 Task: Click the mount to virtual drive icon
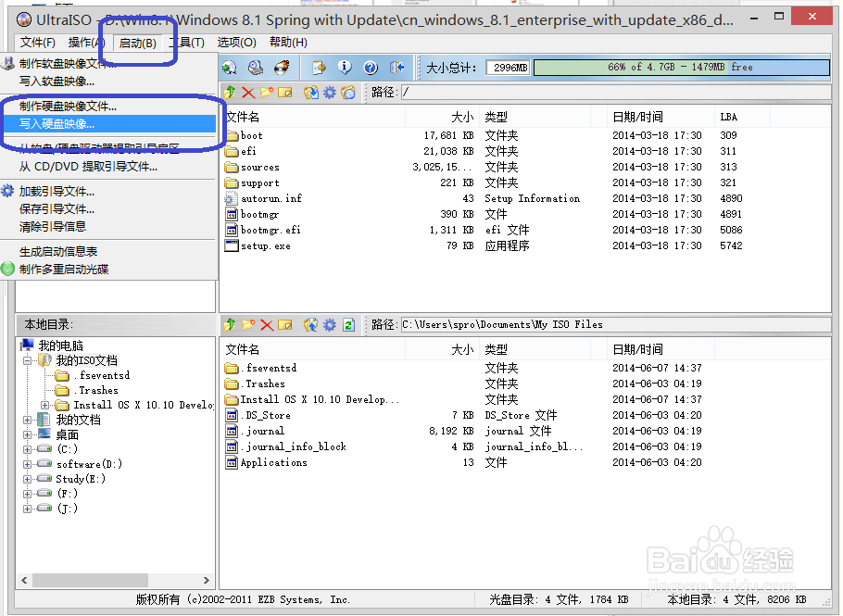point(256,68)
